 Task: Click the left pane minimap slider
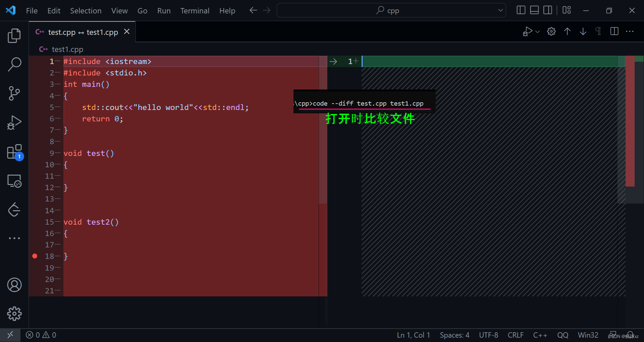pos(323,130)
